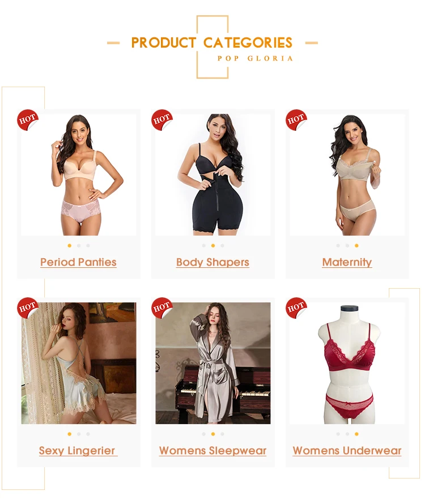Click the HOT badge on Period Panties card
Image resolution: width=425 pixels, height=504 pixels.
pyautogui.click(x=27, y=120)
